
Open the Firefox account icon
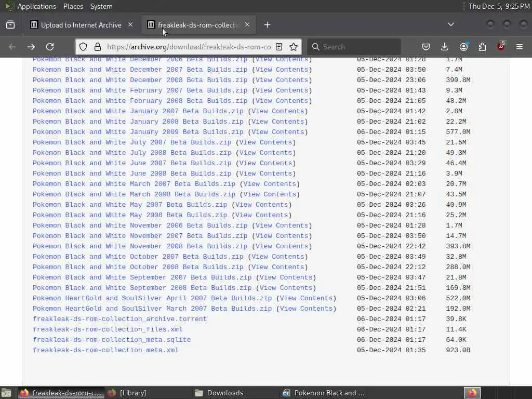(x=463, y=47)
